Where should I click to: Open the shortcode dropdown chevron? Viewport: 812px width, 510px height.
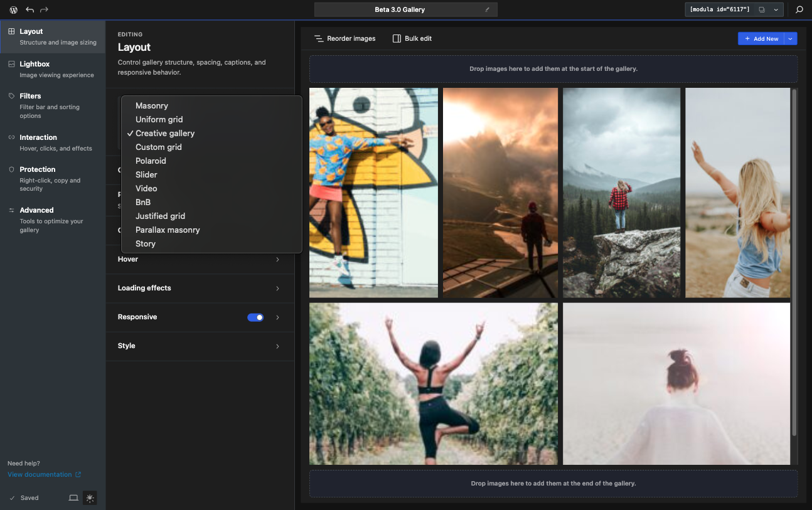pyautogui.click(x=776, y=10)
